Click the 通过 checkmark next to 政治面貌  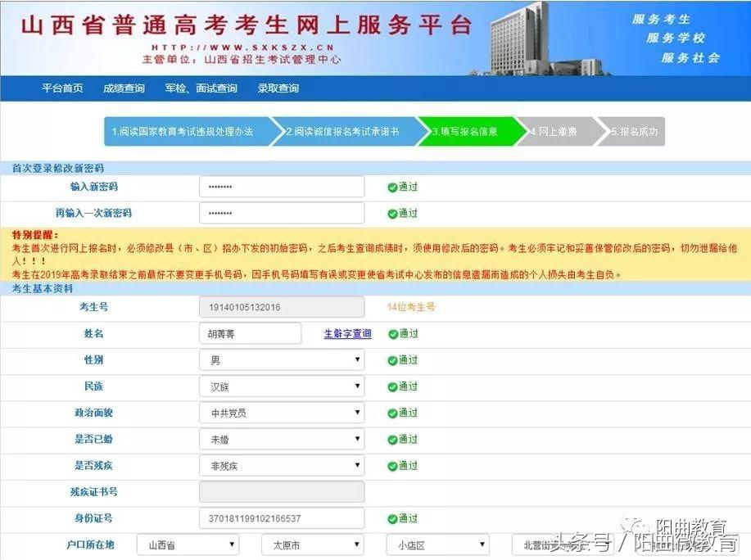coord(393,413)
